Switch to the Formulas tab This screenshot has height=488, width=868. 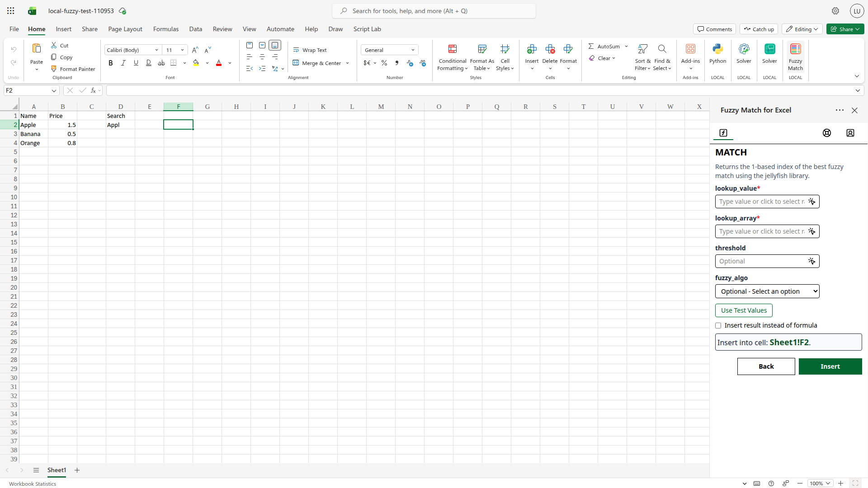pos(165,29)
